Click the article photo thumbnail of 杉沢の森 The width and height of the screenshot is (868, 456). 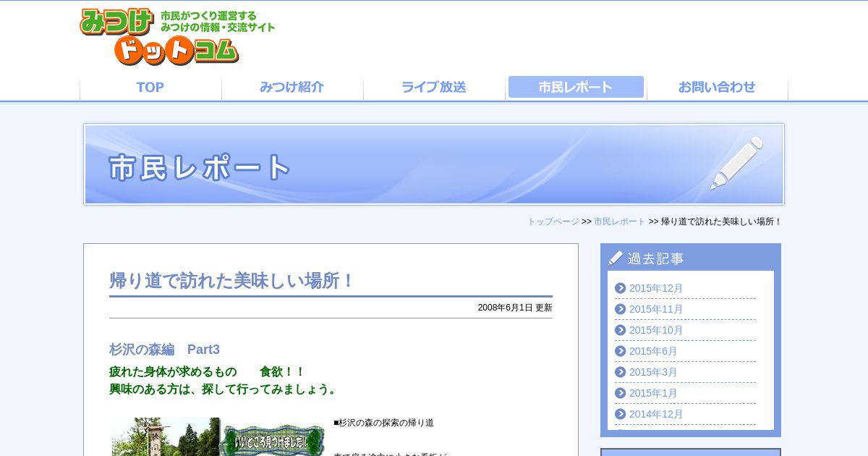click(x=218, y=436)
